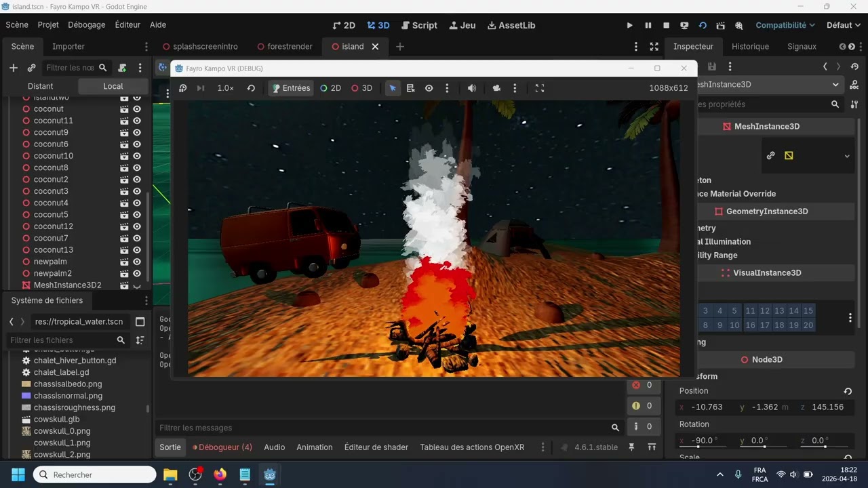Screen dimensions: 868x488
Task: Toggle game 2D selection mode
Action: (x=330, y=88)
